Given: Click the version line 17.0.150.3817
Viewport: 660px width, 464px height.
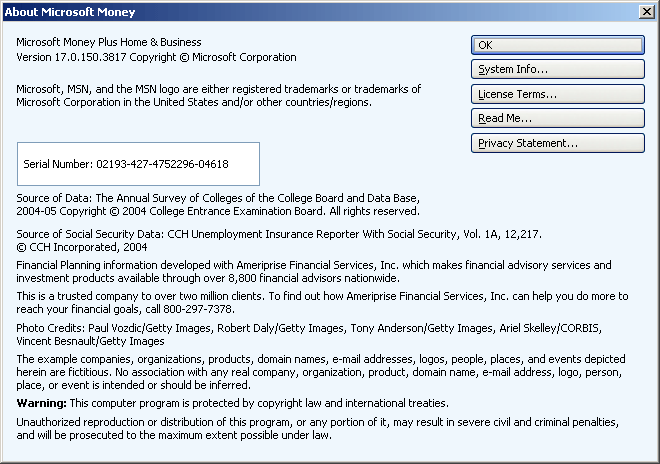Looking at the screenshot, I should (x=156, y=57).
